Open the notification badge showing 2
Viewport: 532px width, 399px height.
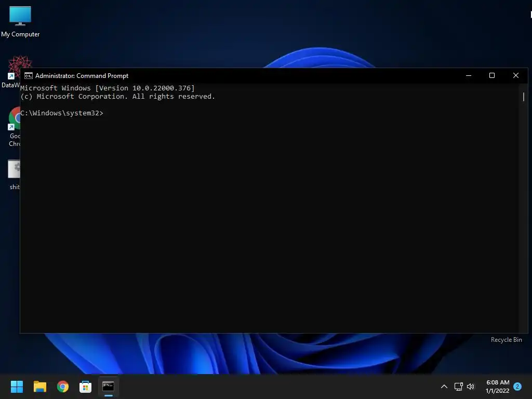(x=517, y=387)
